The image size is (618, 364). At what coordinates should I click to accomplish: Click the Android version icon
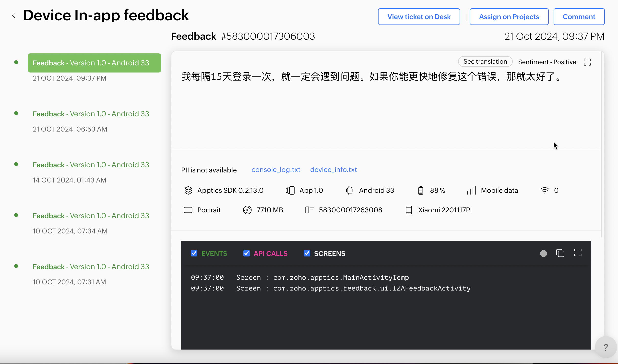349,190
